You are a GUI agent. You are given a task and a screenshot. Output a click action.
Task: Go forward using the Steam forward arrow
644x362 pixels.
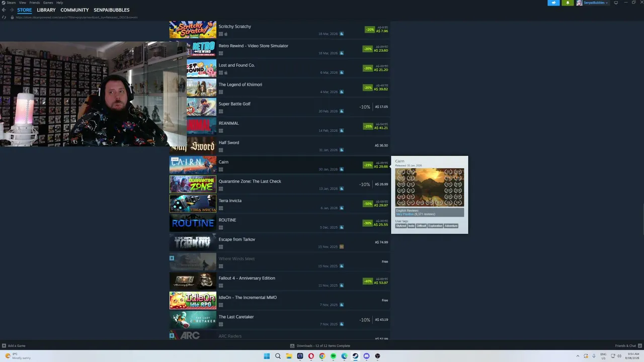pos(12,10)
